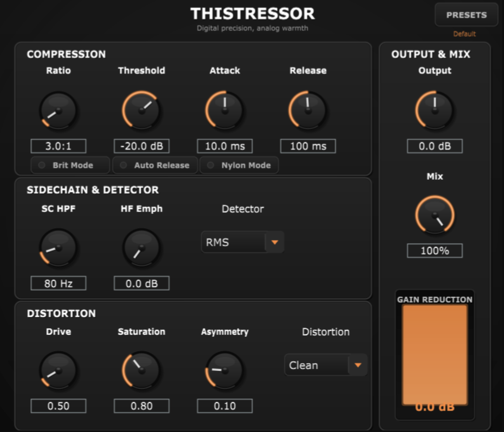Click the Saturation knob
This screenshot has width=504, height=432.
coord(141,370)
